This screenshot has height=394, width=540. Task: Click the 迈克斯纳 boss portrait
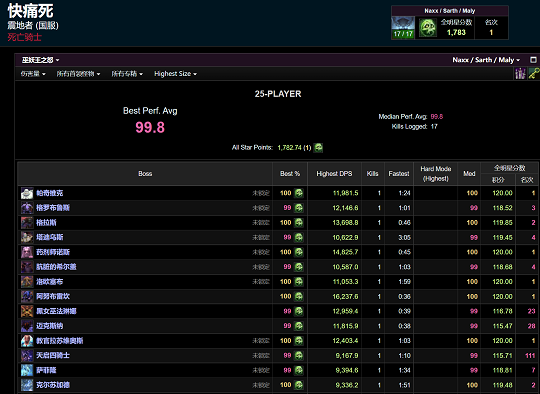point(27,326)
